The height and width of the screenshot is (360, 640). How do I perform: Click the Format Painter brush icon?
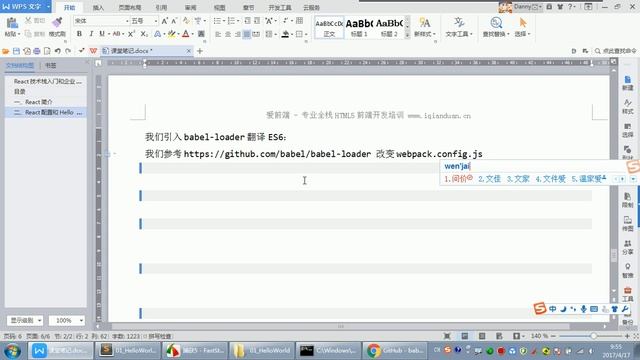click(57, 23)
